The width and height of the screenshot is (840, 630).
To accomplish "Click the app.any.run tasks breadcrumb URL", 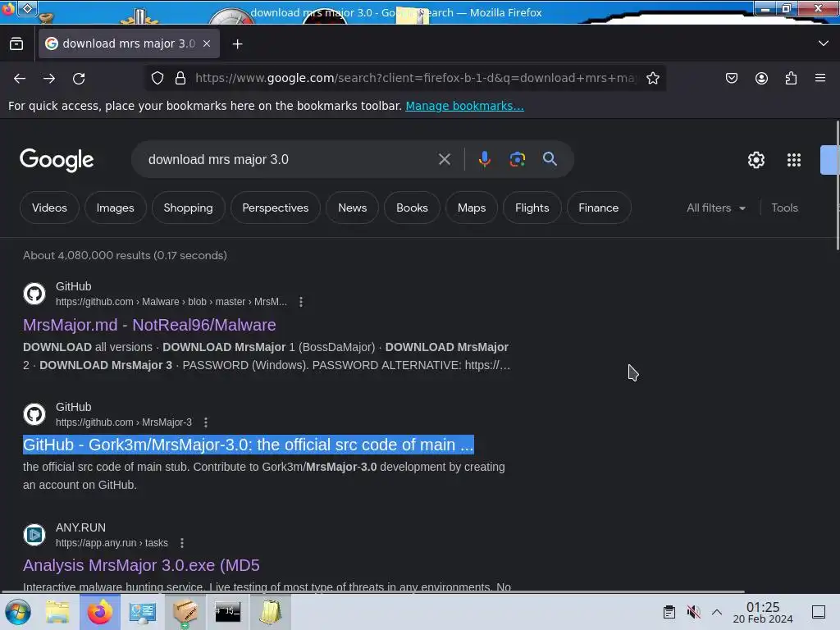I will [112, 543].
